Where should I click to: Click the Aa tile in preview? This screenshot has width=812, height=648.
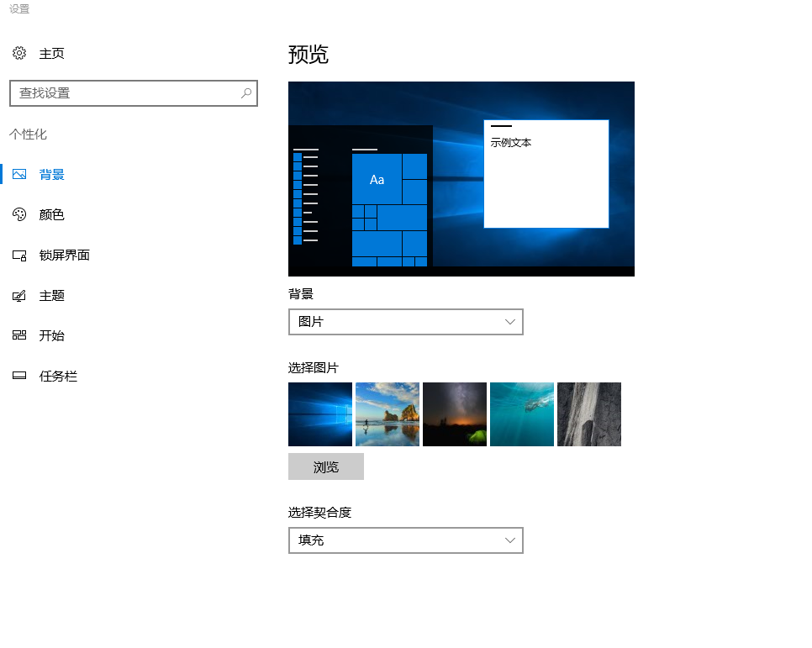coord(377,179)
